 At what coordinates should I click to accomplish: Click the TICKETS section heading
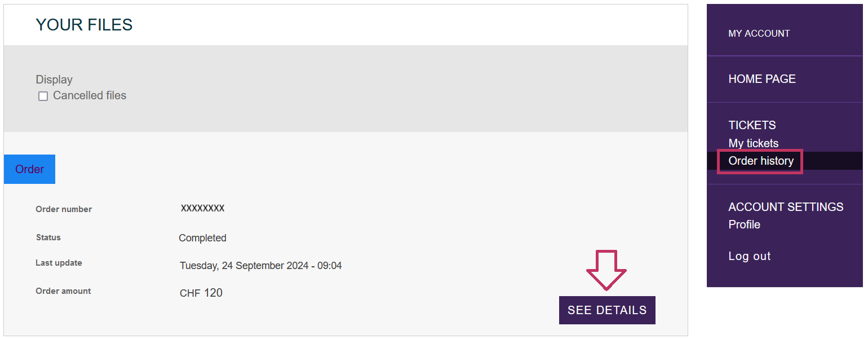[752, 125]
